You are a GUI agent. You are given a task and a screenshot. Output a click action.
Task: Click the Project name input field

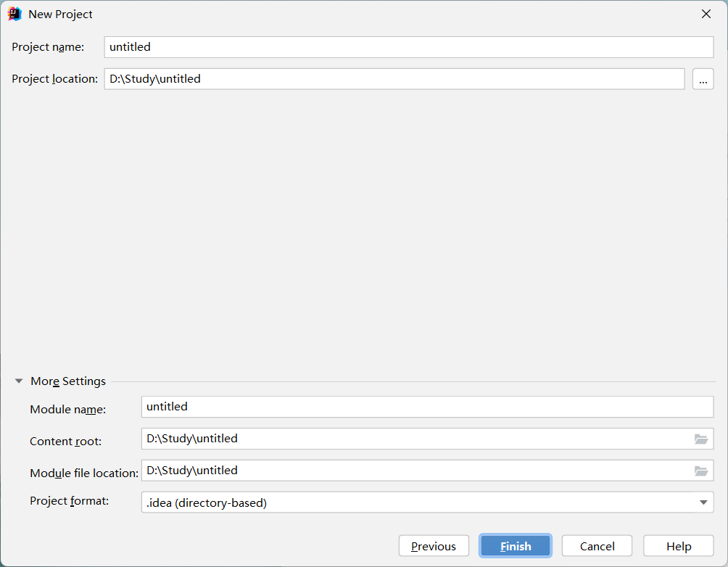(x=408, y=47)
